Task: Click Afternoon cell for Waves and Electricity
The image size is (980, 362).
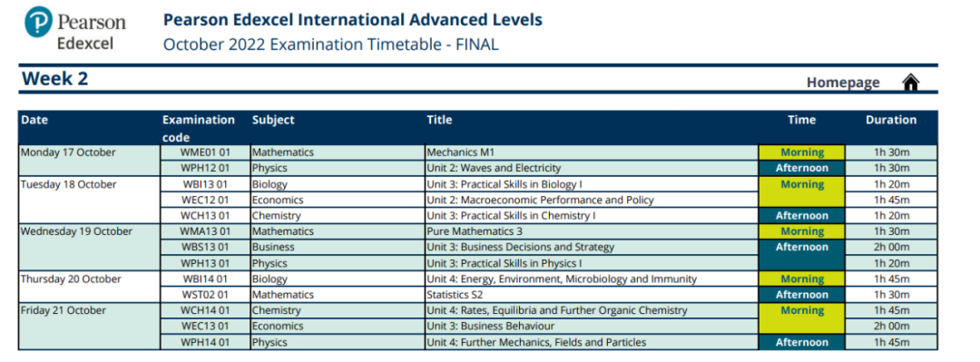Action: point(802,168)
